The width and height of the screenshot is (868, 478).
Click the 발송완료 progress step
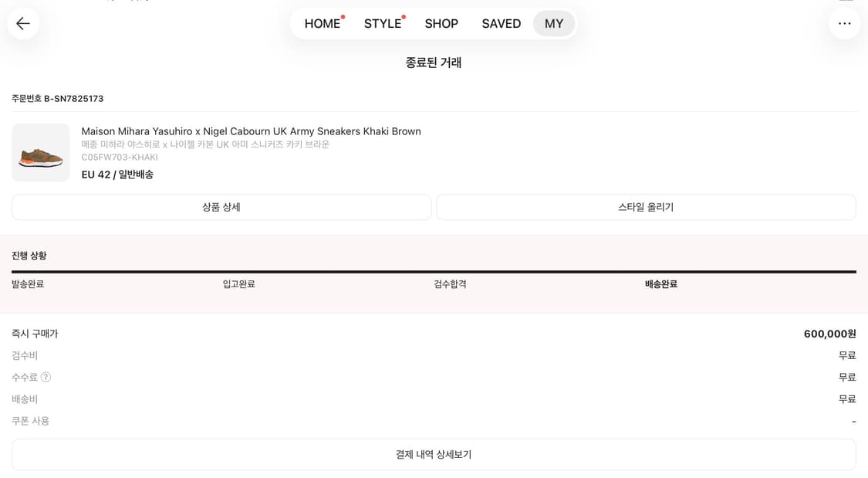(x=27, y=283)
